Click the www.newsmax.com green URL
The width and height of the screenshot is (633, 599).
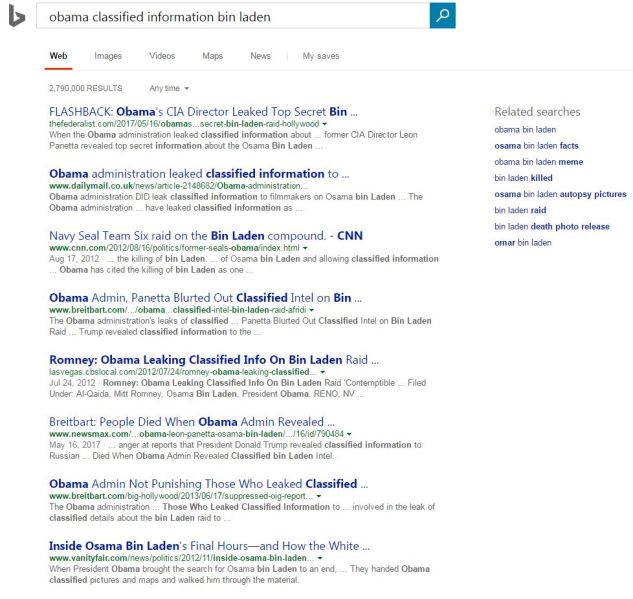[x=196, y=434]
